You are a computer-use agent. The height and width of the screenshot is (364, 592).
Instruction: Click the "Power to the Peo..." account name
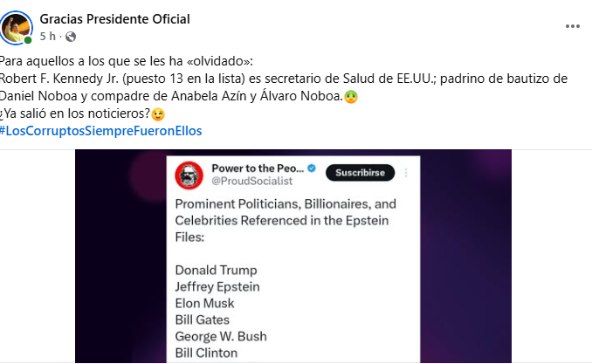click(x=256, y=168)
